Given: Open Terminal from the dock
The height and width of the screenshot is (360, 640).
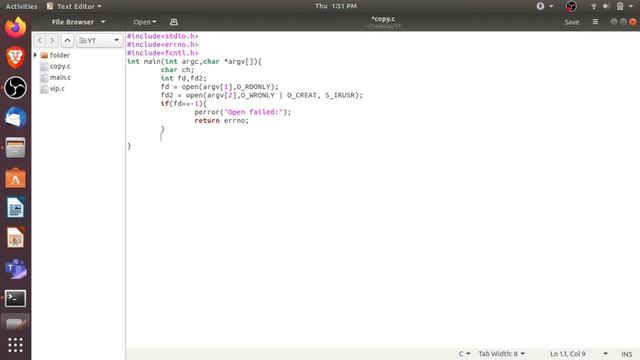Looking at the screenshot, I should click(16, 298).
